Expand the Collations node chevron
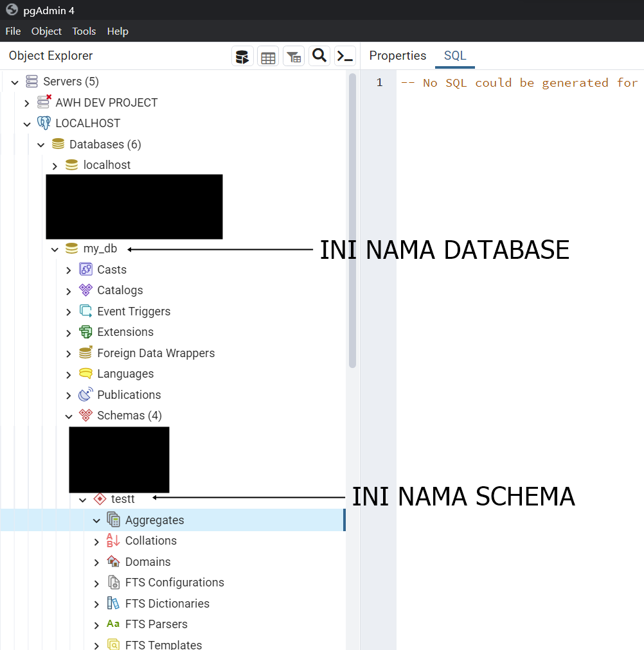Viewport: 644px width, 650px height. point(96,541)
